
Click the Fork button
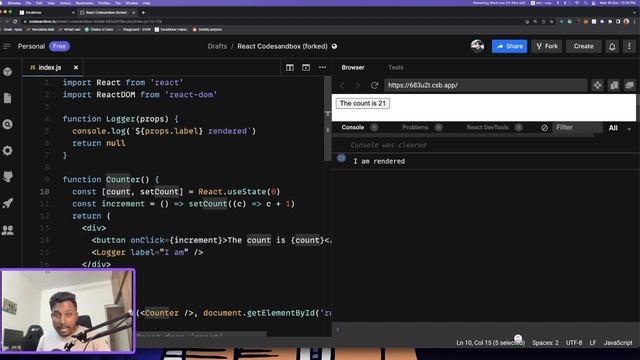point(547,46)
